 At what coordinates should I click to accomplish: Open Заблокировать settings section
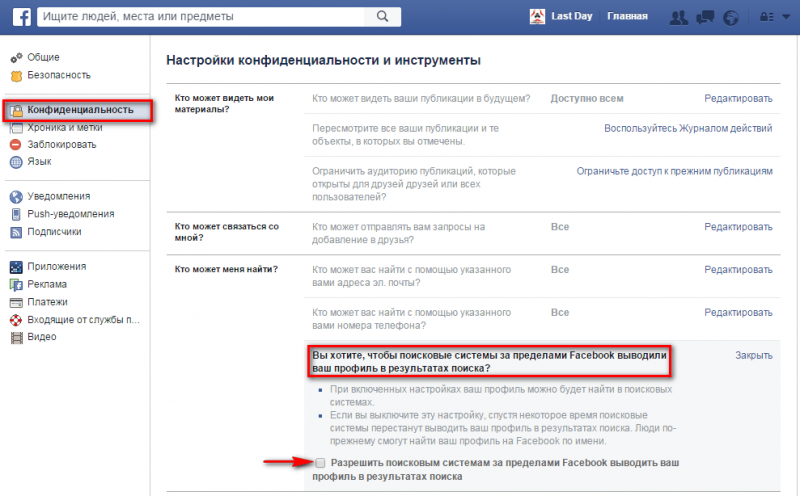(x=62, y=144)
